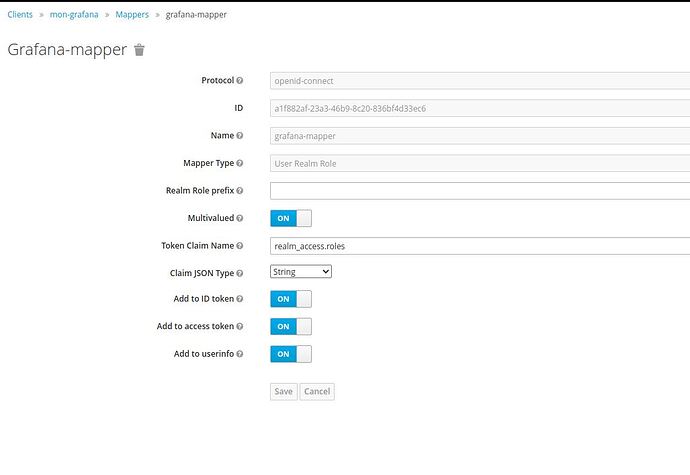Focus the Realm Role prefix field
Screen dimensions: 690x475
coord(480,191)
